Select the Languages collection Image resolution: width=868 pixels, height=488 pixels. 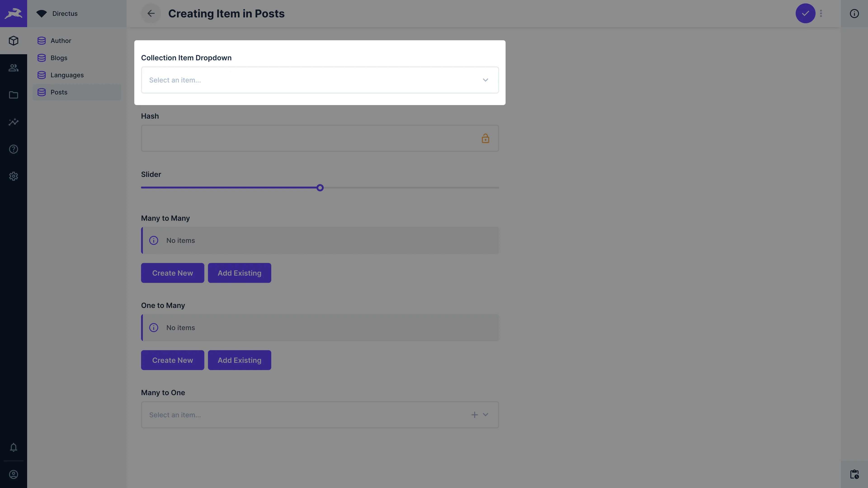pyautogui.click(x=67, y=75)
